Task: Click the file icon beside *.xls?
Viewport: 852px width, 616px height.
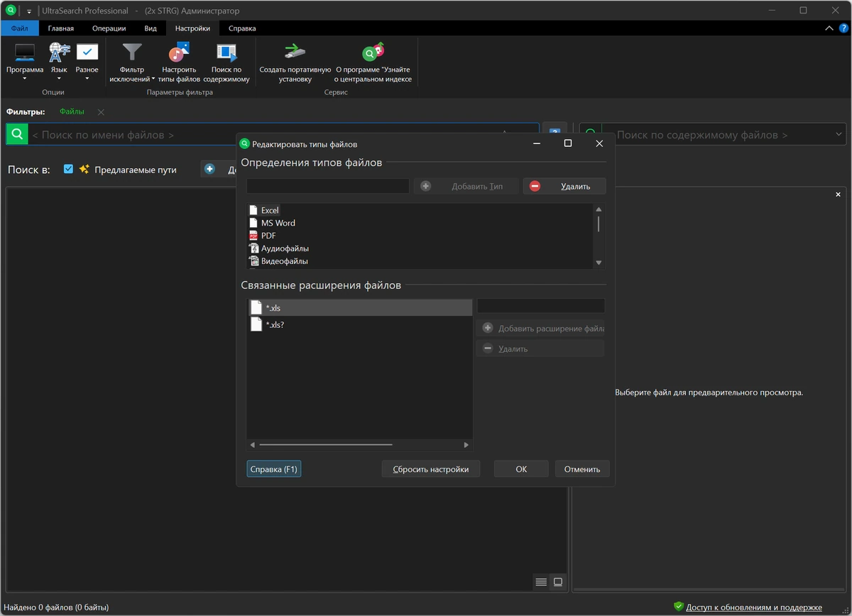Action: [256, 324]
